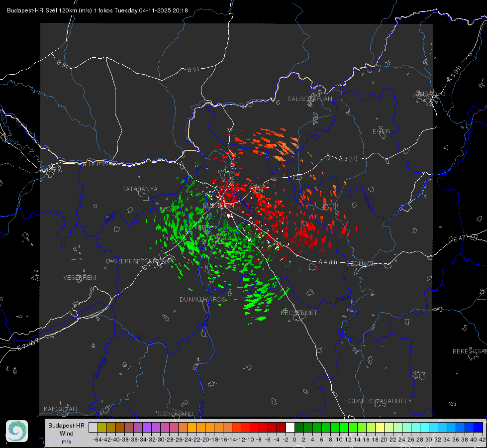This screenshot has height=448, width=487.
Task: Click the TATABÁNYA city label
Action: click(140, 189)
